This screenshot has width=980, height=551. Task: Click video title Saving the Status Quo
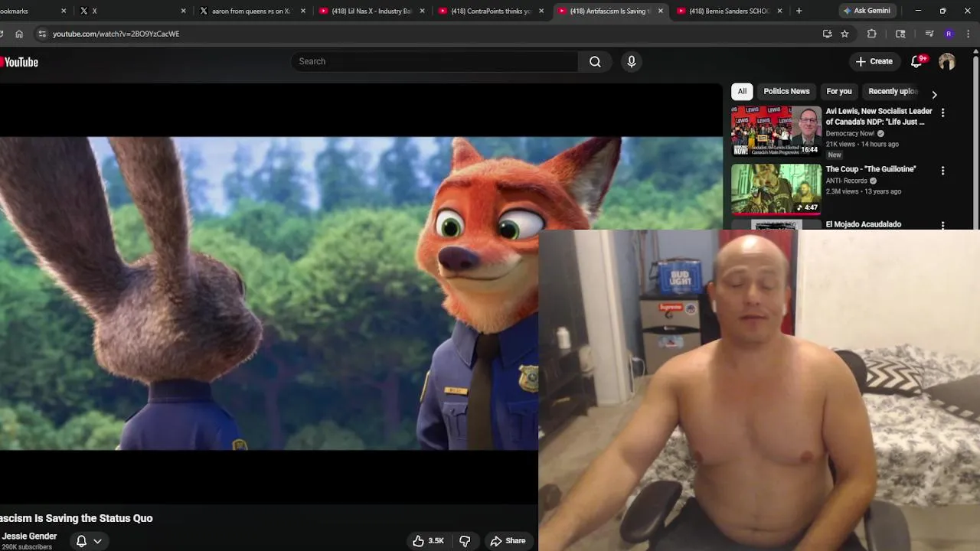point(77,518)
